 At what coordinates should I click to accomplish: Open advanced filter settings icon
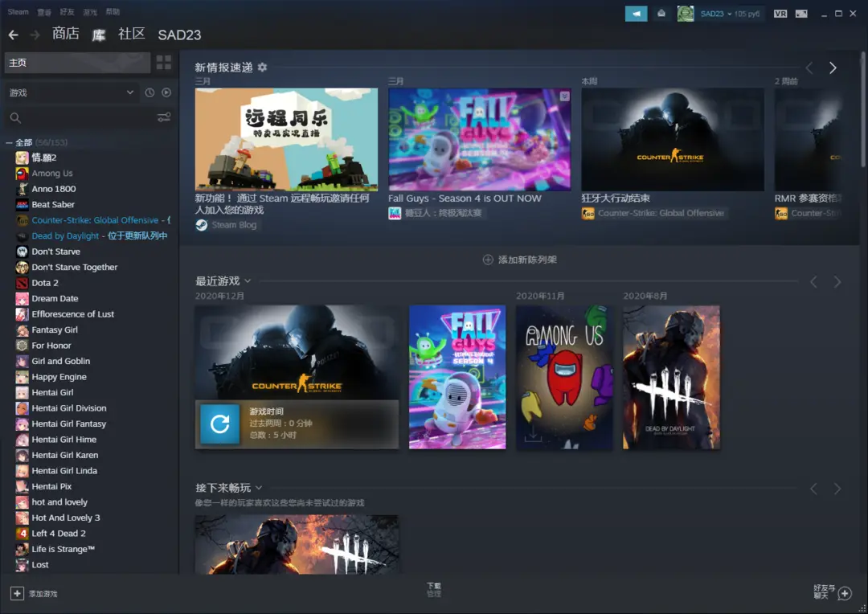164,117
